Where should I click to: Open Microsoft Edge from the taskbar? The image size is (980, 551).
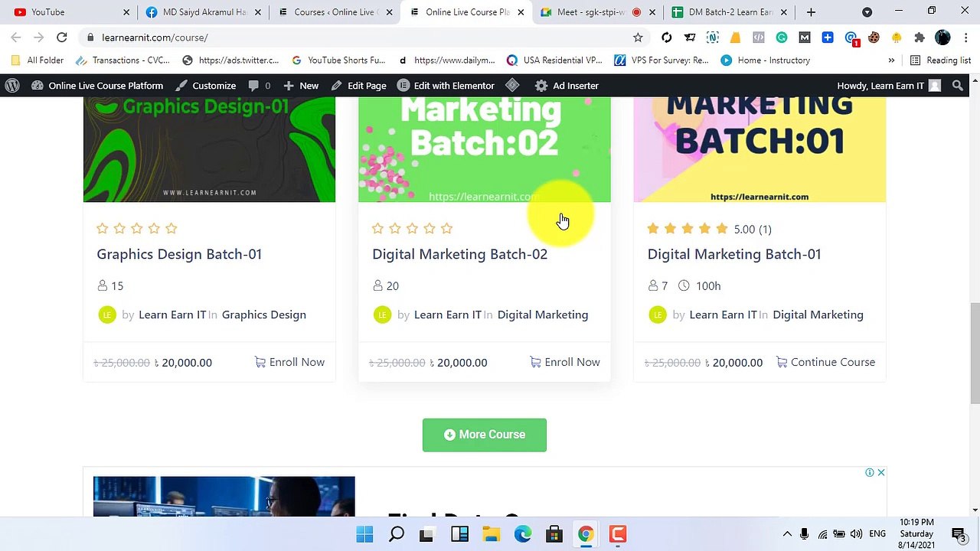click(x=523, y=534)
